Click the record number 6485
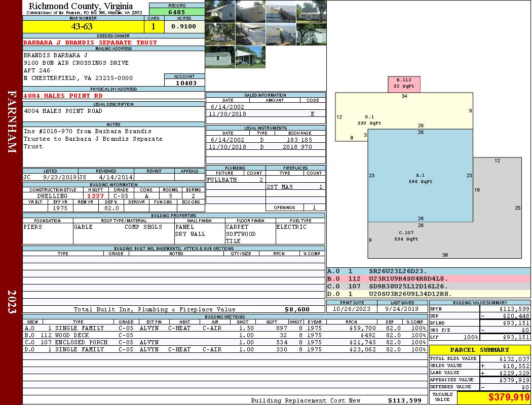 pyautogui.click(x=177, y=12)
